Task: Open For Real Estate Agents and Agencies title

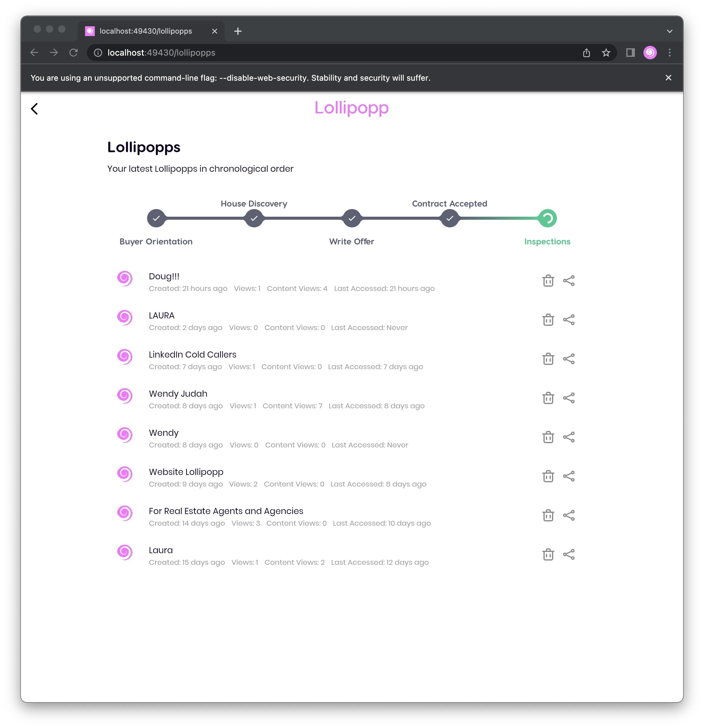Action: point(226,511)
